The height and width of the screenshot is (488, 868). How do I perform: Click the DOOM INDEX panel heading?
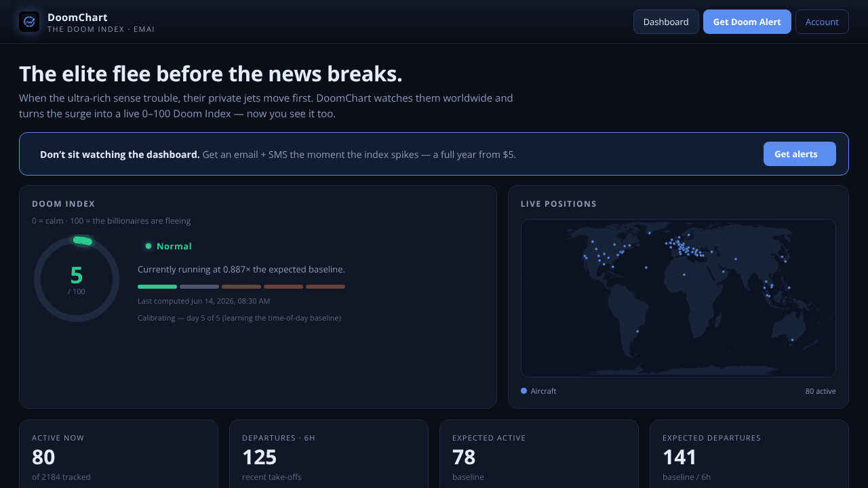click(x=64, y=204)
